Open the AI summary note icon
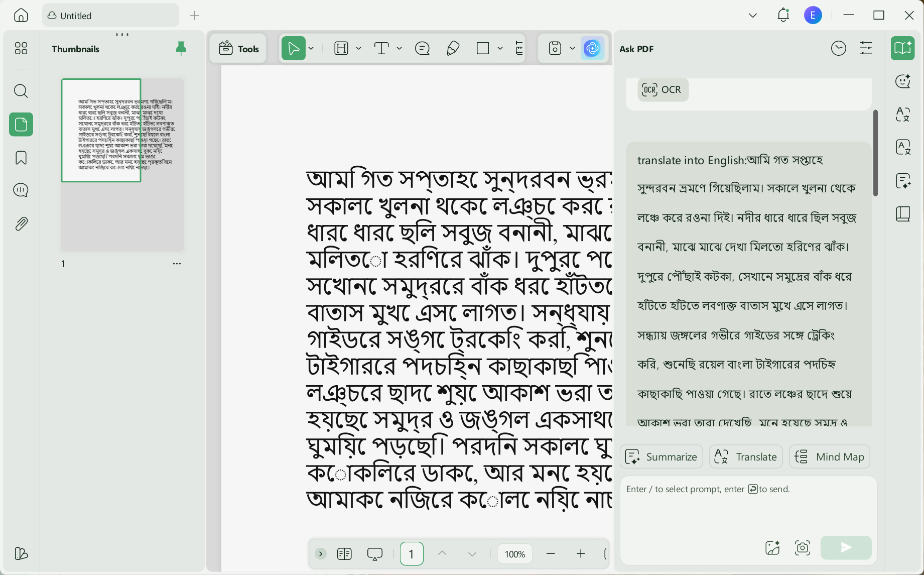 (x=903, y=181)
